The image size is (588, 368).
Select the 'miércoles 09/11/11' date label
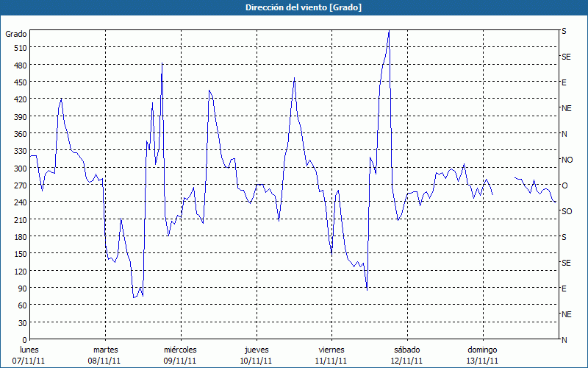(x=180, y=355)
